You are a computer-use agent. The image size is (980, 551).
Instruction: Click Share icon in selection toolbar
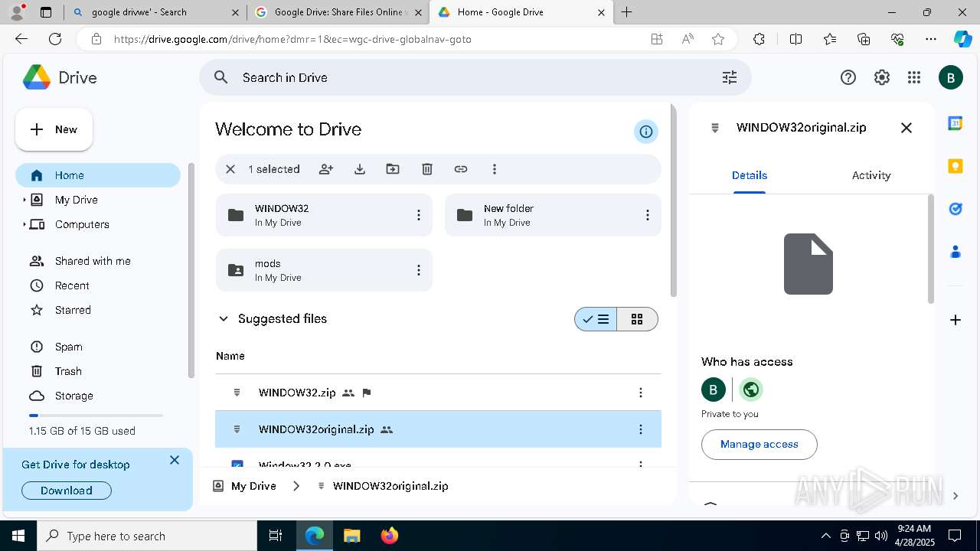click(x=326, y=169)
